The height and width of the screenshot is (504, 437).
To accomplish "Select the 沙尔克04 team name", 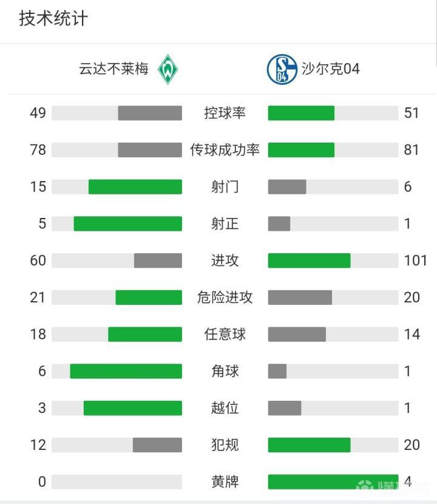I will pos(331,69).
